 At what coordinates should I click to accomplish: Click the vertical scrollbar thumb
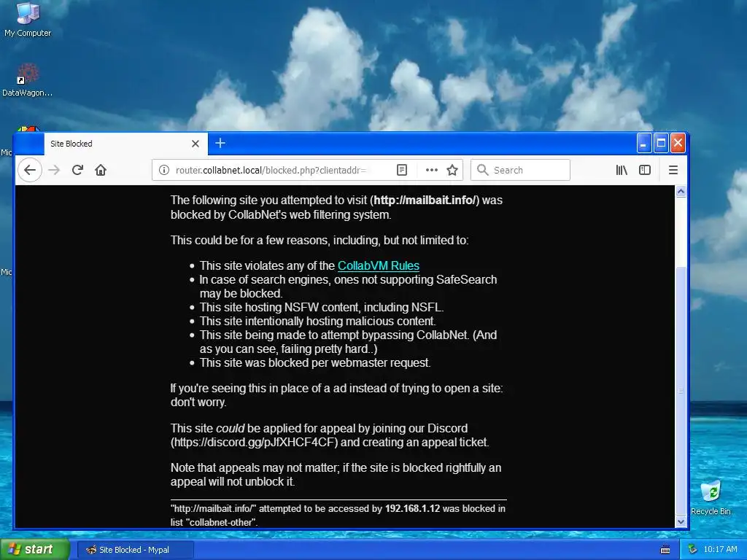681,391
